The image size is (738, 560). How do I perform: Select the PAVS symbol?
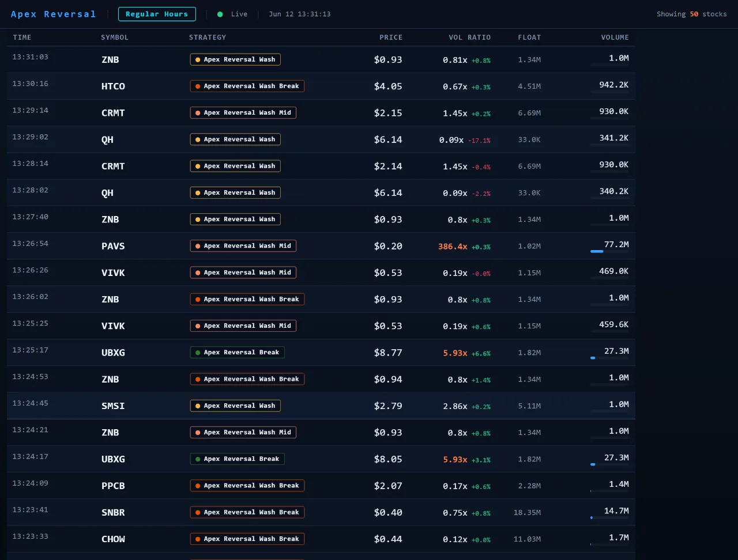pyautogui.click(x=113, y=246)
